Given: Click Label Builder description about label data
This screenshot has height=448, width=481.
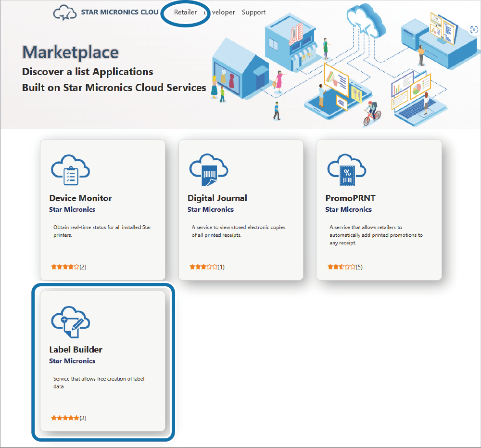Looking at the screenshot, I should coord(99,383).
